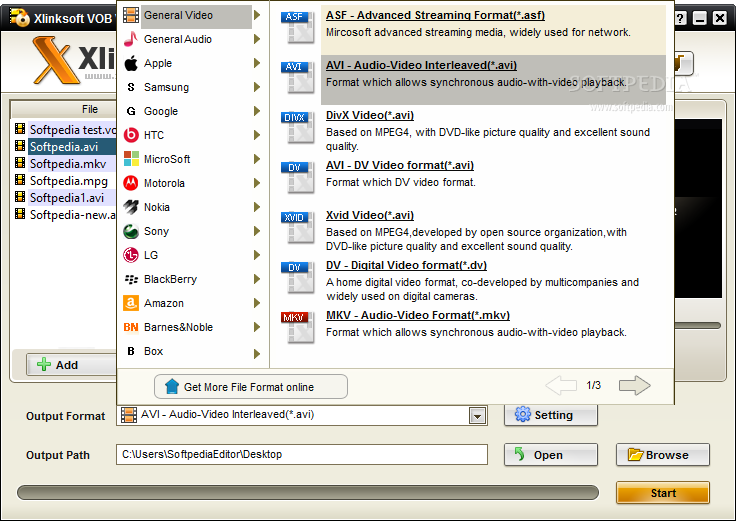Screen dimensions: 736x521
Task: Click the Google G icon
Action: (x=131, y=111)
